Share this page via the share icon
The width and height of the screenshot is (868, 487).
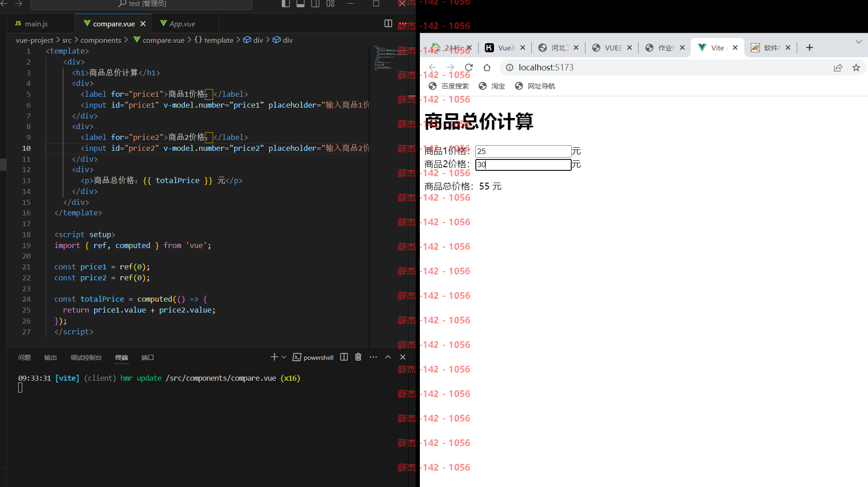pyautogui.click(x=838, y=68)
